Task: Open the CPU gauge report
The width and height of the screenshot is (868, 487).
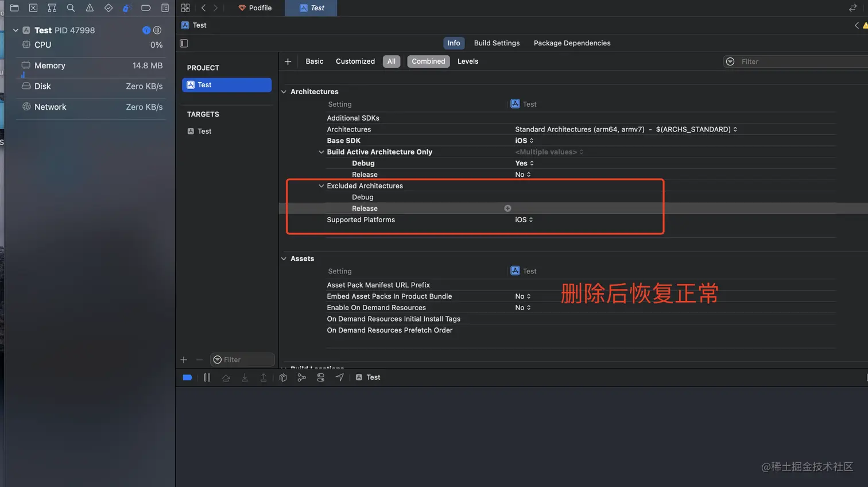Action: pyautogui.click(x=92, y=45)
